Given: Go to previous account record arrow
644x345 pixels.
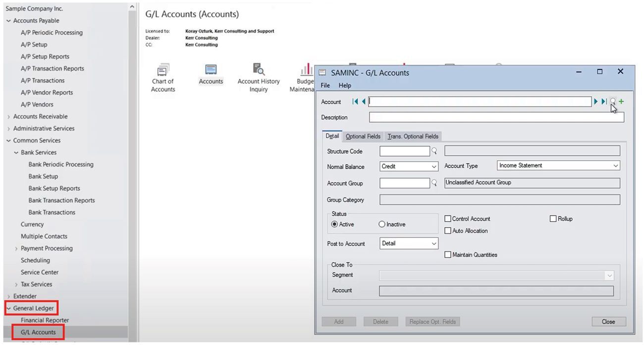Looking at the screenshot, I should [x=364, y=102].
